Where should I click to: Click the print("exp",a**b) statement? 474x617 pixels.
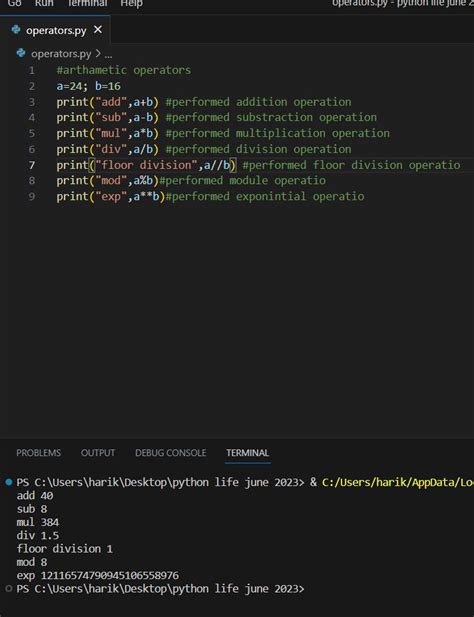click(111, 196)
